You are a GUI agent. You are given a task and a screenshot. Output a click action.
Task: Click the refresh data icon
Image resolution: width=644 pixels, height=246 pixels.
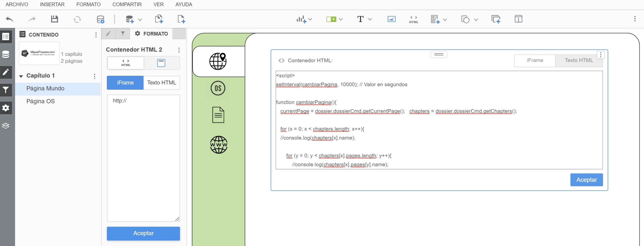77,19
